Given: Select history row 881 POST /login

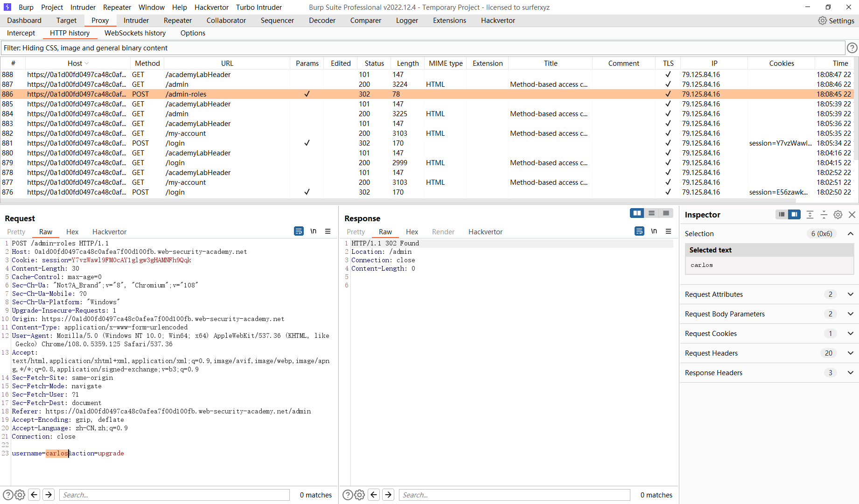Looking at the screenshot, I should 426,143.
